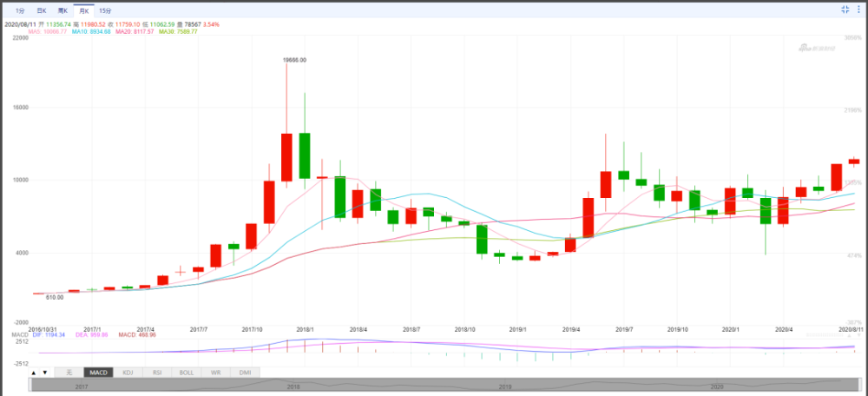Screen dimensions: 868x396
Task: Click the left handle of range slider
Action: 32,385
